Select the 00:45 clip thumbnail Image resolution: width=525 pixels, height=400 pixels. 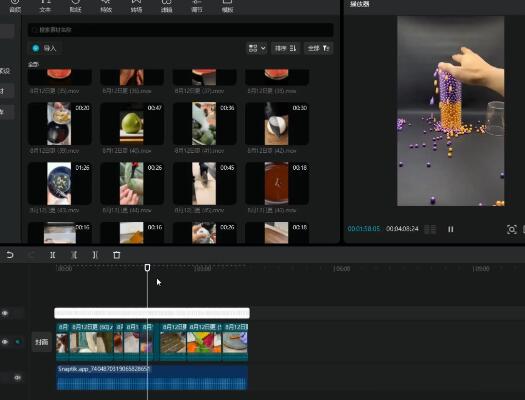click(x=204, y=183)
